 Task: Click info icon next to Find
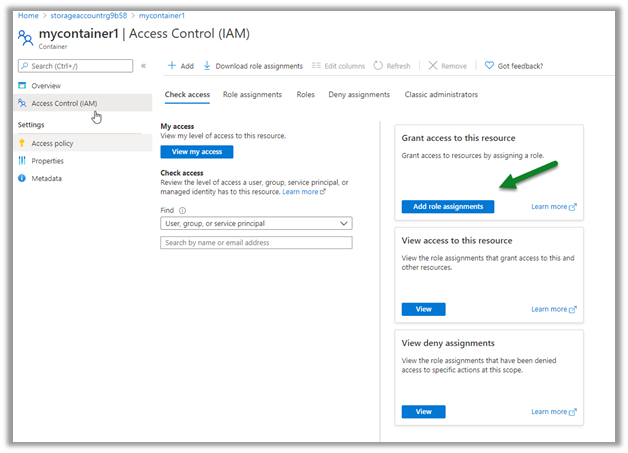[182, 211]
